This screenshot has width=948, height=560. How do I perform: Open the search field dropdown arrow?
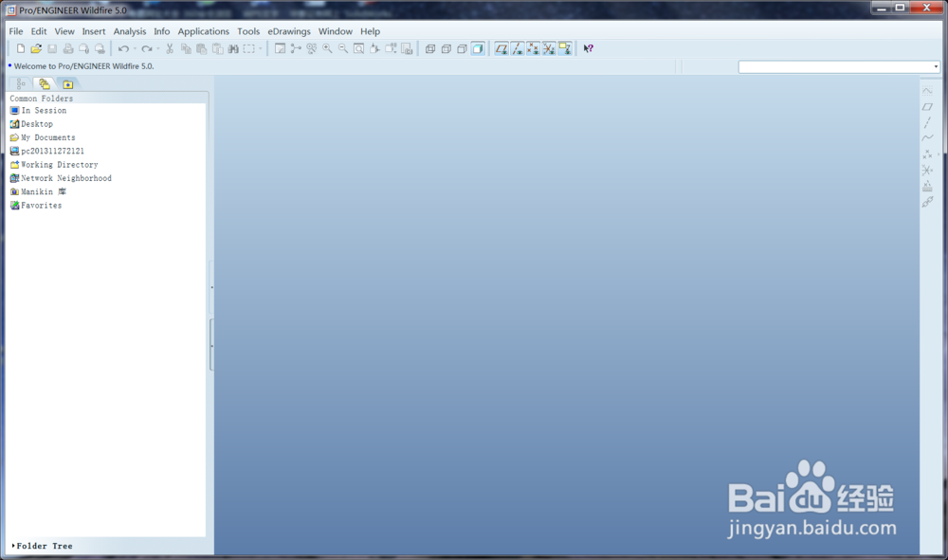pos(936,67)
